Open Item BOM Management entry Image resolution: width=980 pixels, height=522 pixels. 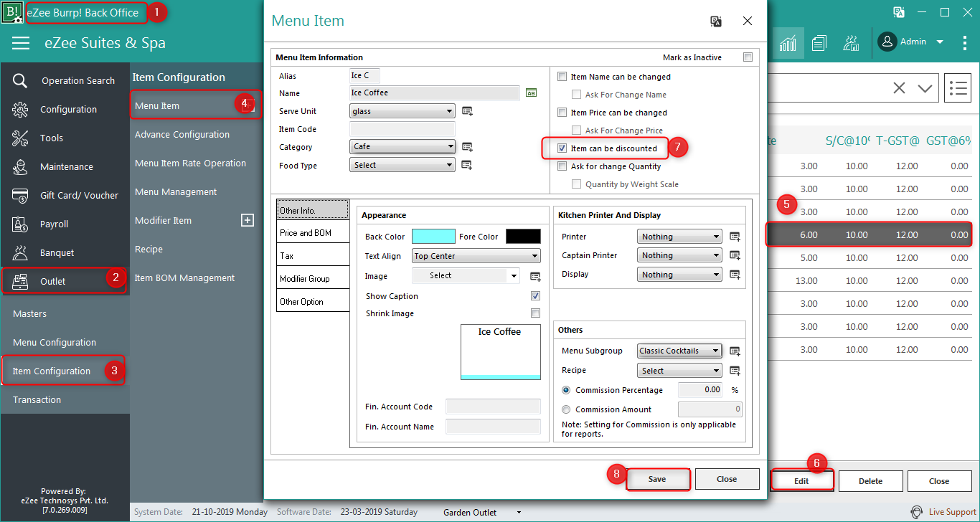184,277
